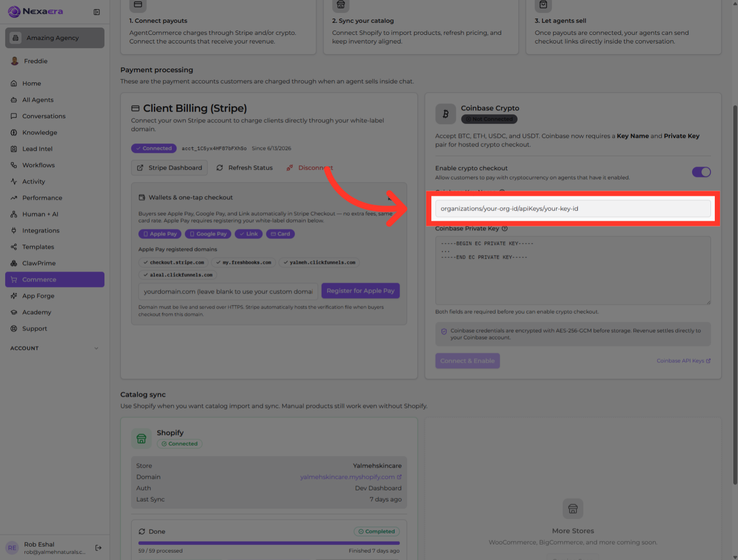The width and height of the screenshot is (738, 560).
Task: Open yalmehskincare.myshopify.com link
Action: tap(351, 477)
